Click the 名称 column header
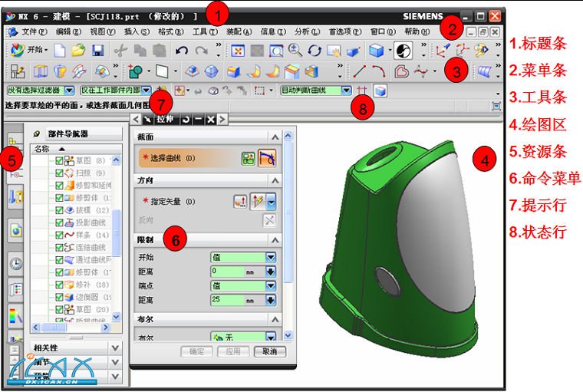The height and width of the screenshot is (392, 583). [42, 149]
